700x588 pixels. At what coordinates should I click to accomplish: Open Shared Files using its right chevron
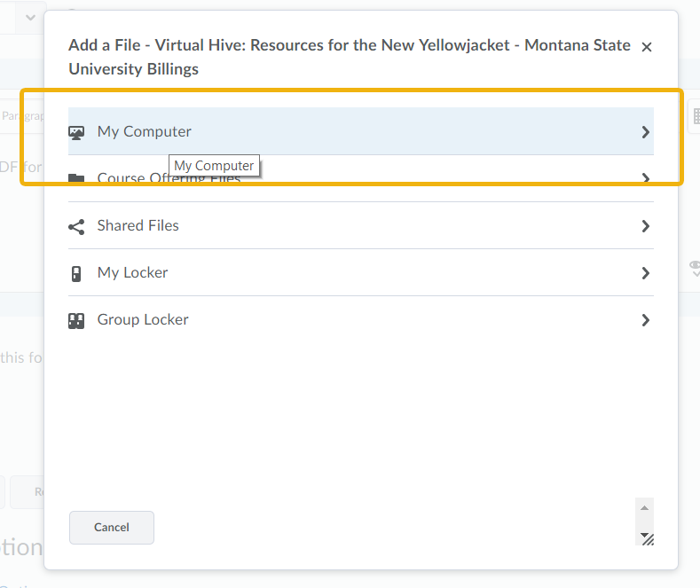(645, 226)
